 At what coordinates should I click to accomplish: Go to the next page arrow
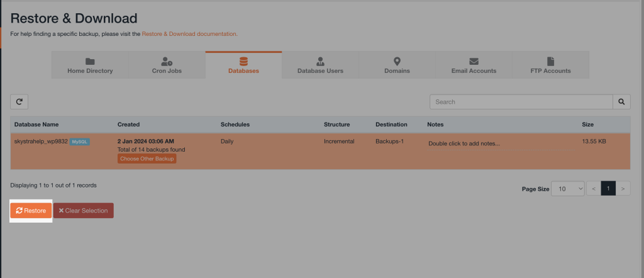623,189
